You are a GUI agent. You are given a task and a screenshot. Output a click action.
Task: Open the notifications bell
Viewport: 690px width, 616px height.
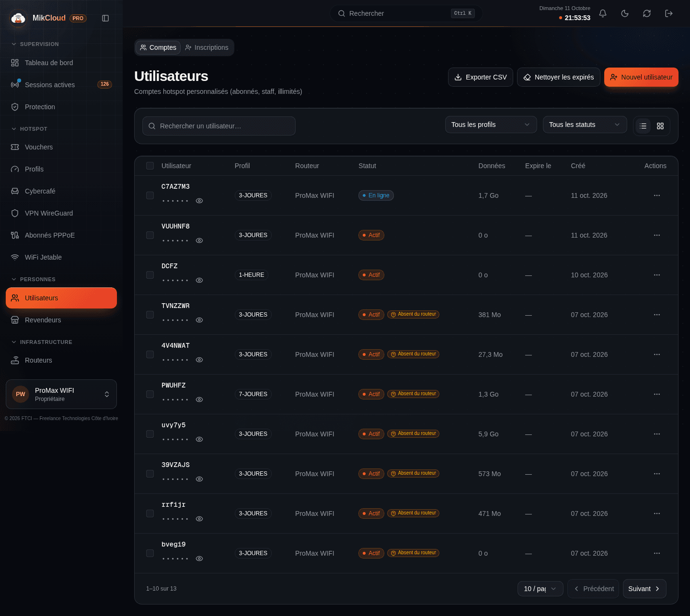click(603, 13)
